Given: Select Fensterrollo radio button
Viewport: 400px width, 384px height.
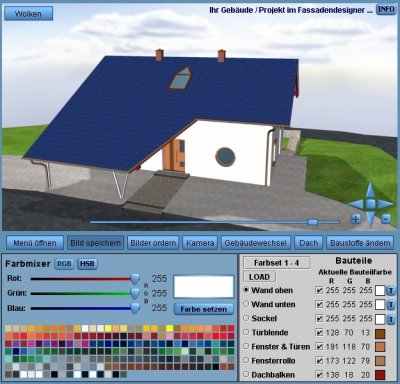Looking at the screenshot, I should (246, 360).
